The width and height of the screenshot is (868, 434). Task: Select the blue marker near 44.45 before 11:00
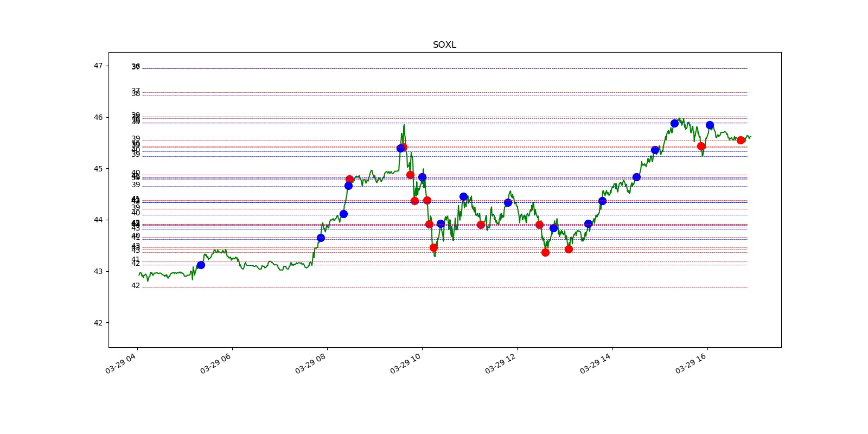click(463, 196)
